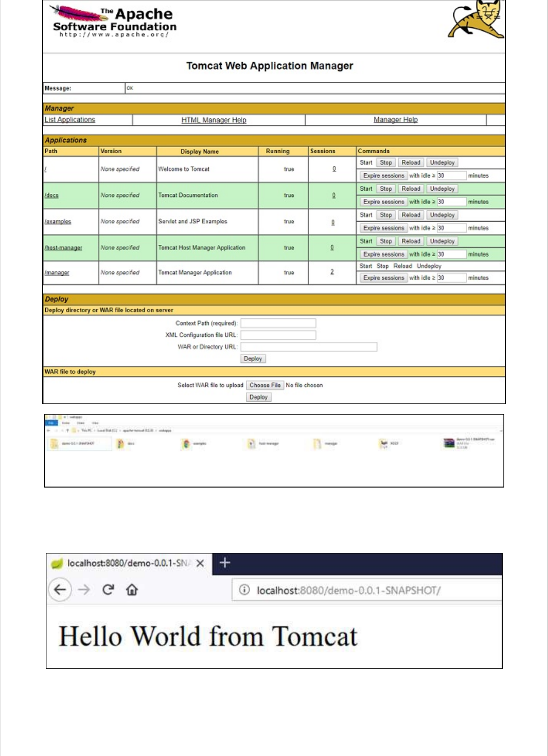Screen dimensions: 548x756
Task: Click the Context Path (required) field
Action: pyautogui.click(x=278, y=323)
